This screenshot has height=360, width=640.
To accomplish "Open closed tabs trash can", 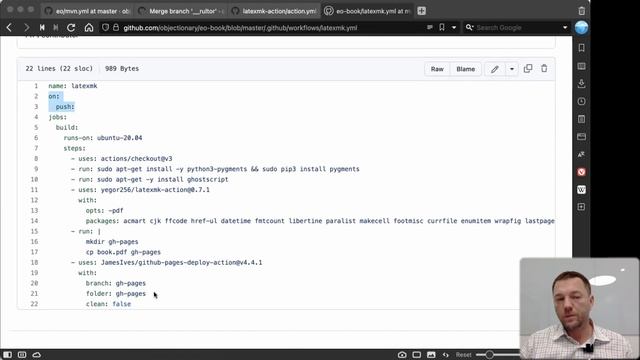I will tap(582, 11).
